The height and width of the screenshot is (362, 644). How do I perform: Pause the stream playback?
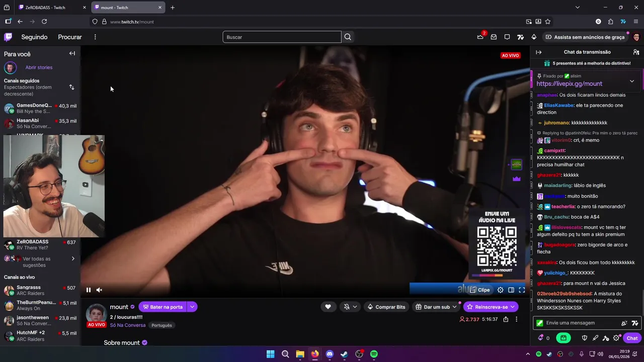click(x=89, y=290)
